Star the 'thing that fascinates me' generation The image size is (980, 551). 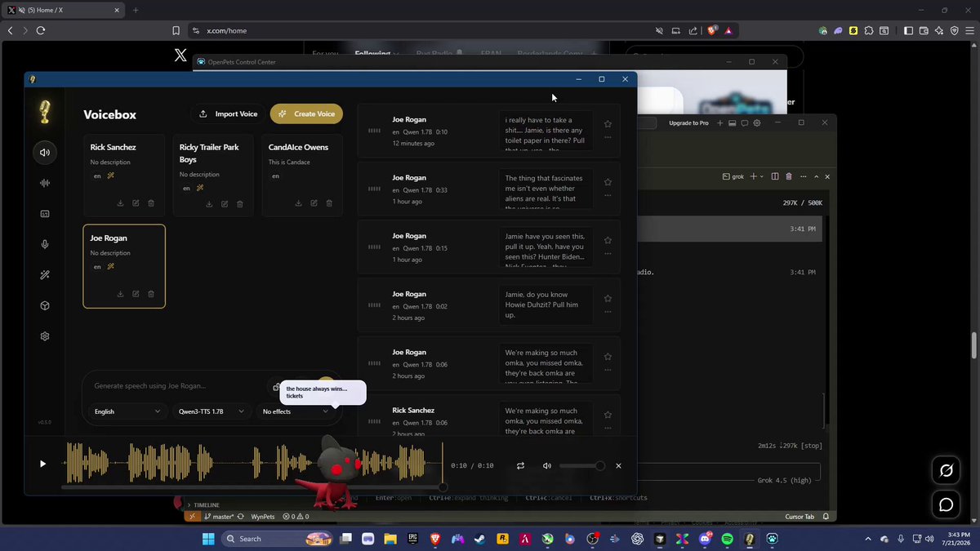pos(608,182)
